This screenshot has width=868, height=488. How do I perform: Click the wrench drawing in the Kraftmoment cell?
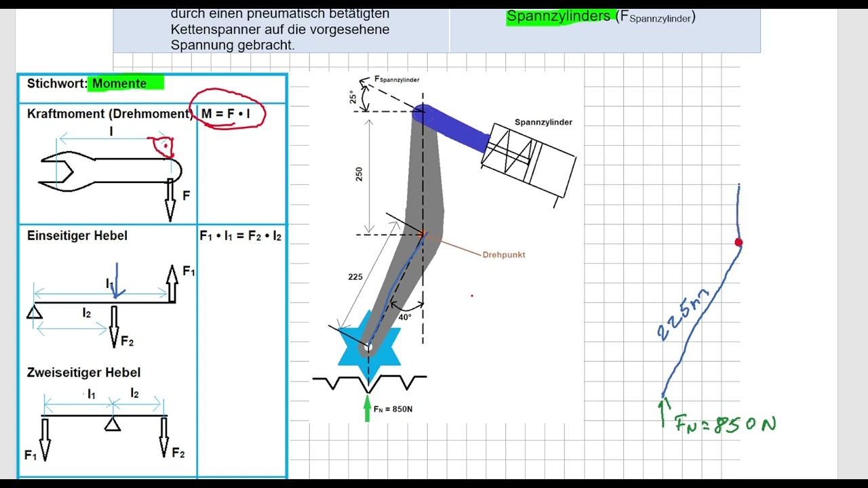pyautogui.click(x=110, y=171)
